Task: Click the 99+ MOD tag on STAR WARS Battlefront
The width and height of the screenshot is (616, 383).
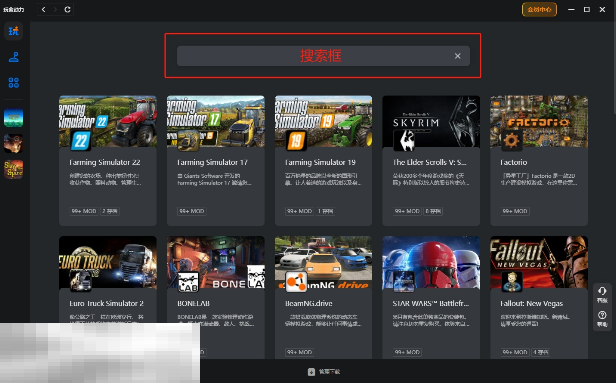Action: coord(407,352)
